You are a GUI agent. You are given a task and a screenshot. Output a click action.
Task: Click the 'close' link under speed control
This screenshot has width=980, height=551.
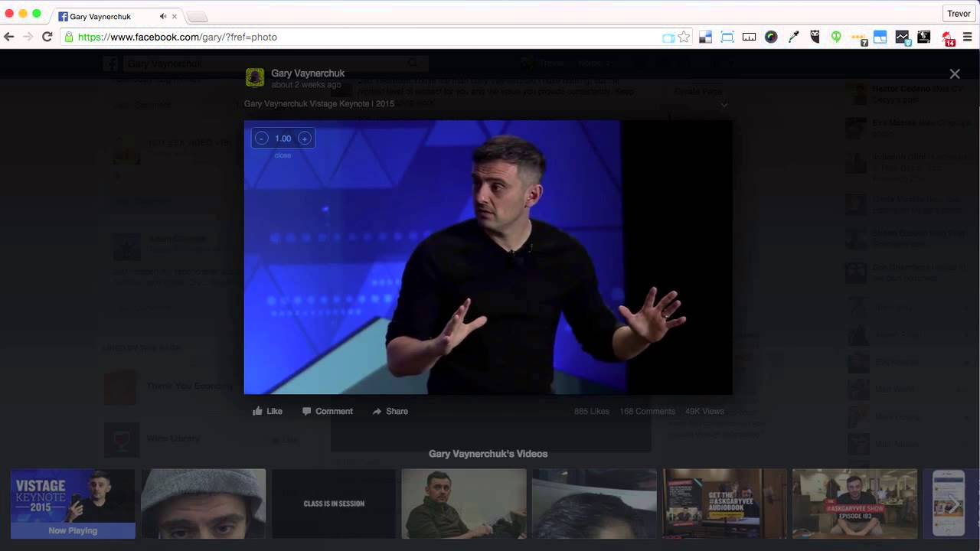pyautogui.click(x=283, y=155)
